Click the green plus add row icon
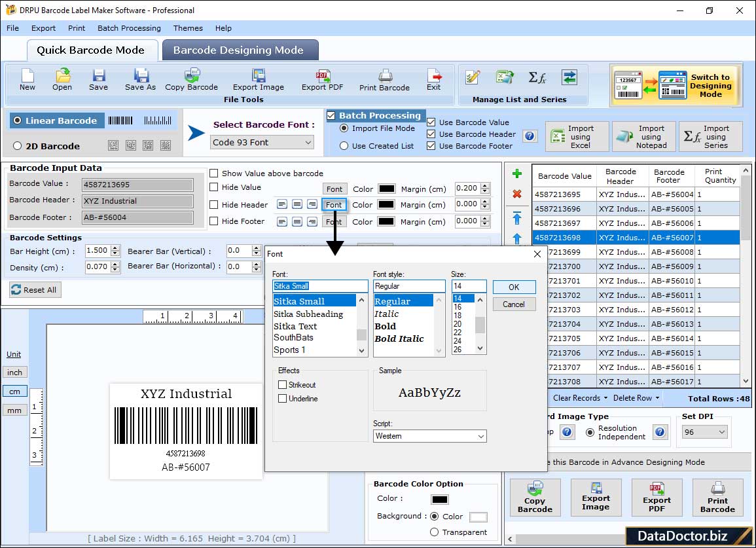 pos(517,174)
